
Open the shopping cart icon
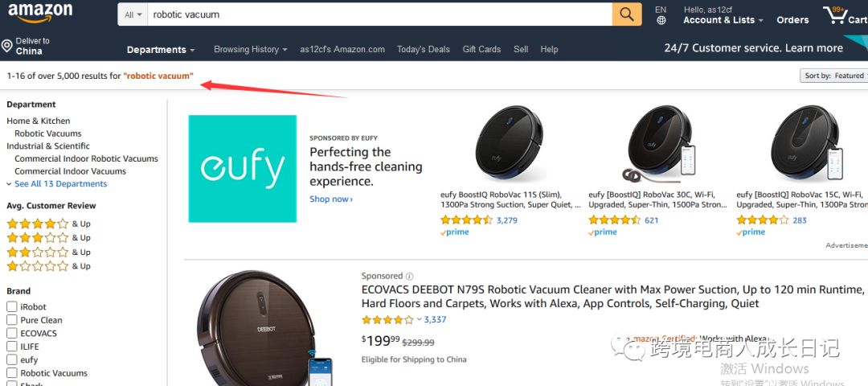pyautogui.click(x=836, y=15)
